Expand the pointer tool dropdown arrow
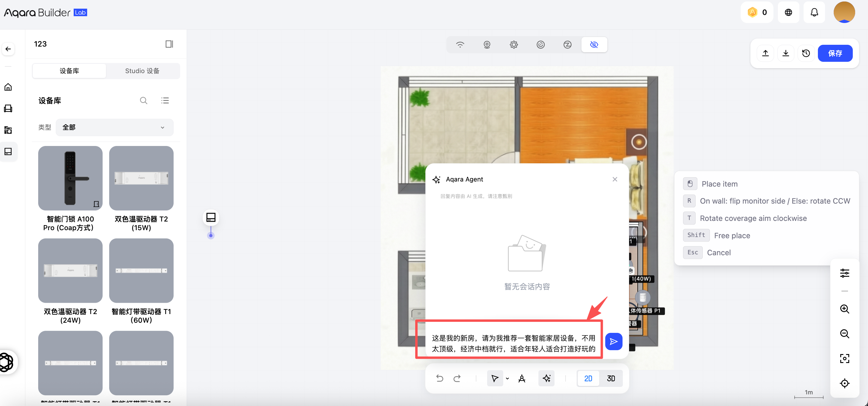This screenshot has width=868, height=406. pyautogui.click(x=507, y=378)
